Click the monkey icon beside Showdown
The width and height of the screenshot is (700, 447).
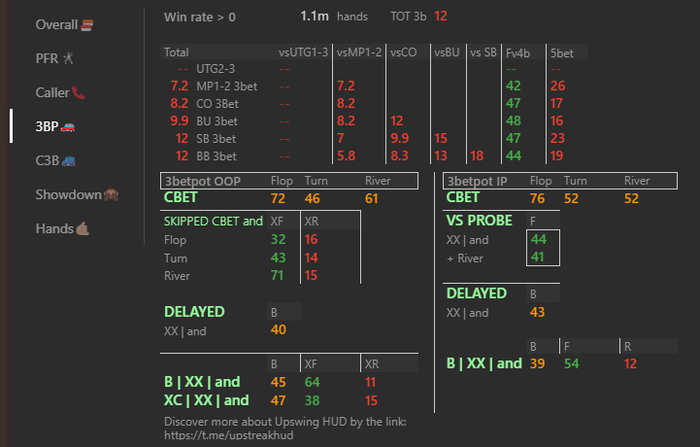pos(111,195)
